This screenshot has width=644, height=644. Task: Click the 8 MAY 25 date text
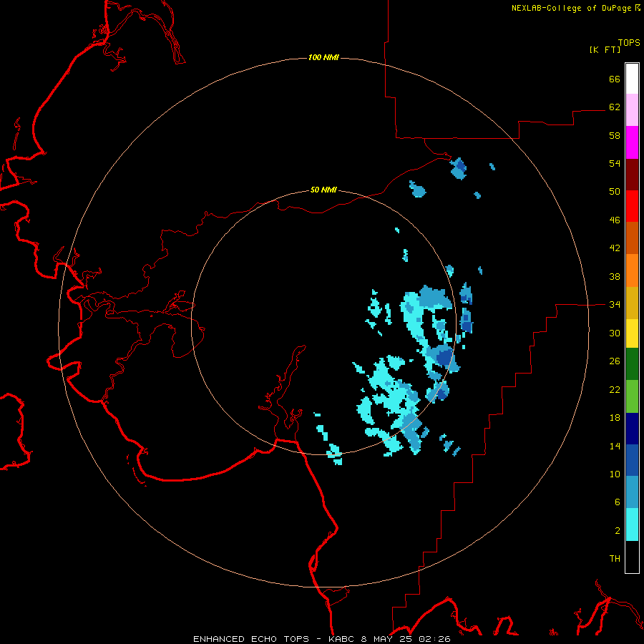point(386,639)
